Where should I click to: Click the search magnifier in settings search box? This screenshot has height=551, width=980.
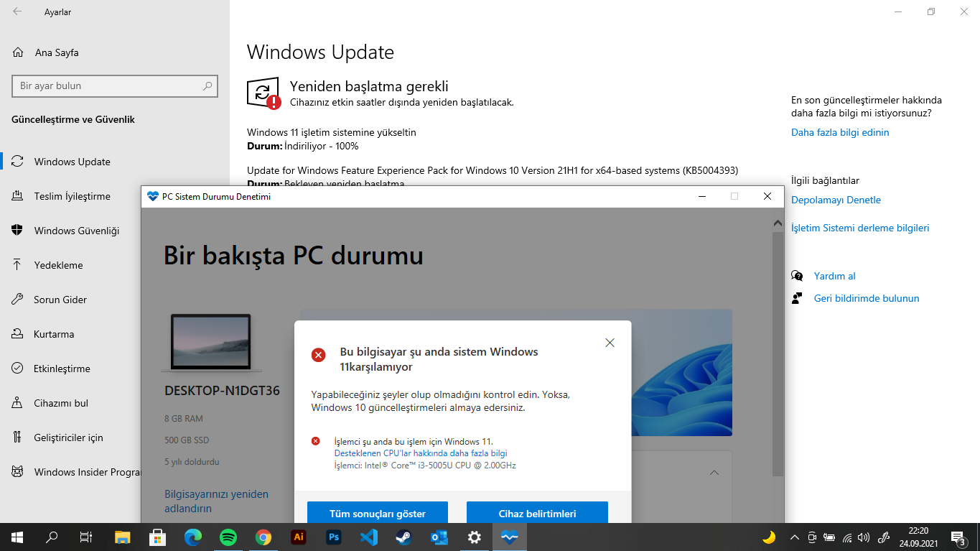click(207, 85)
